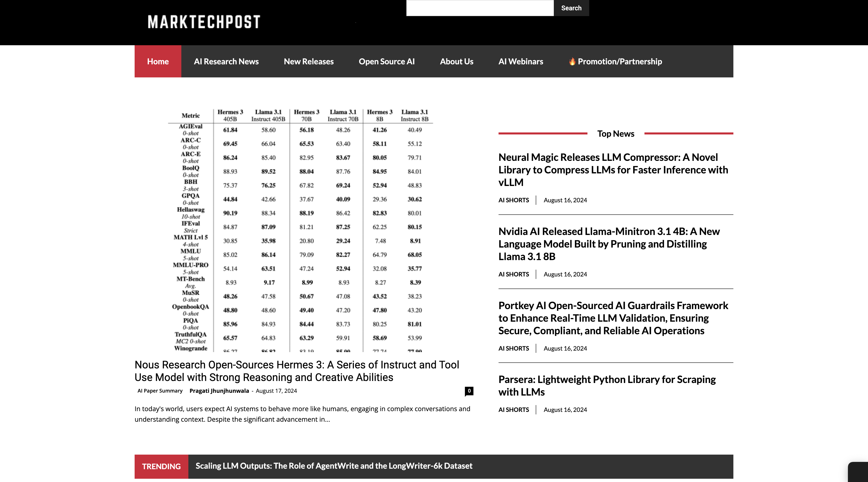The width and height of the screenshot is (868, 482).
Task: Open trending Scaling LLM Outputs headline
Action: coord(334,466)
